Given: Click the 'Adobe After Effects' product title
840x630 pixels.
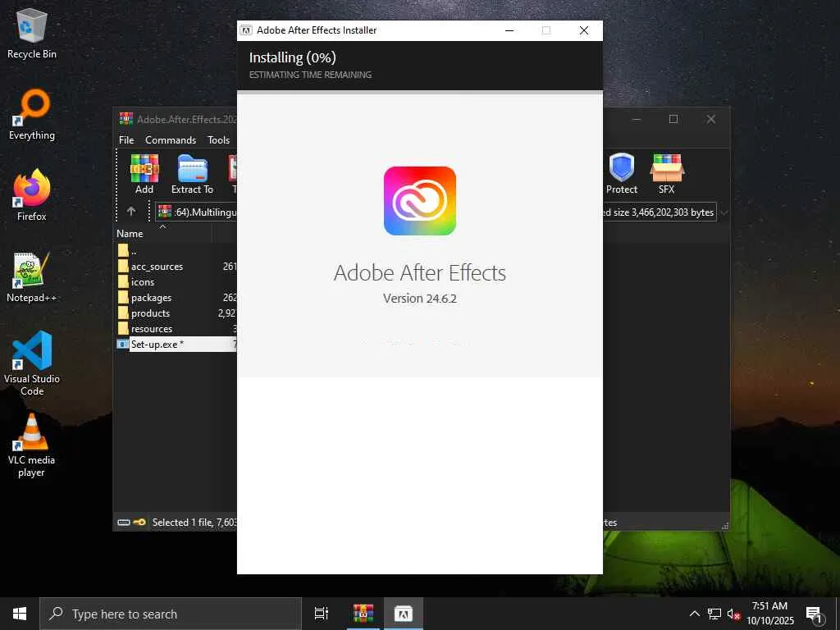Looking at the screenshot, I should pos(419,272).
